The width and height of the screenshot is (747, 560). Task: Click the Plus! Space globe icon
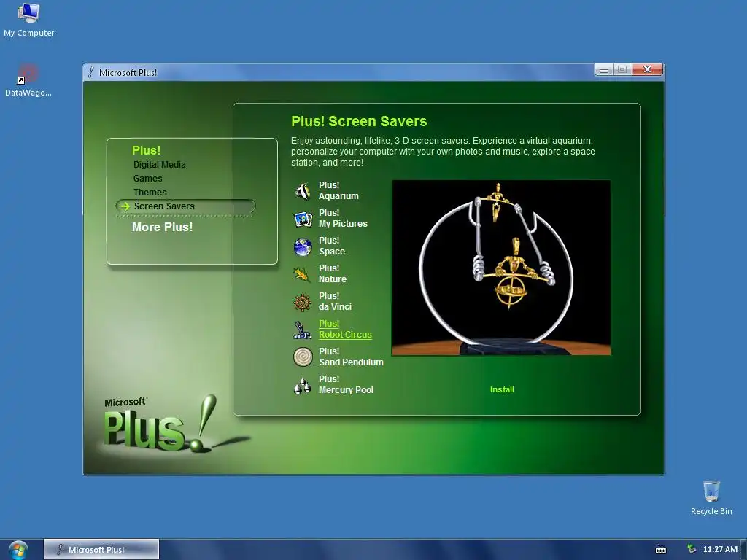pos(303,246)
